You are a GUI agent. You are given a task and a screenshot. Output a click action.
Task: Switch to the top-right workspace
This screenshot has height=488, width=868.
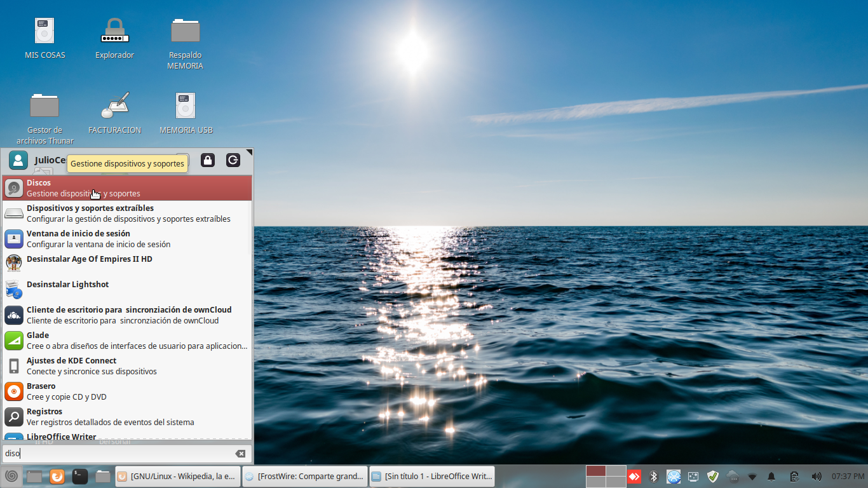click(616, 471)
